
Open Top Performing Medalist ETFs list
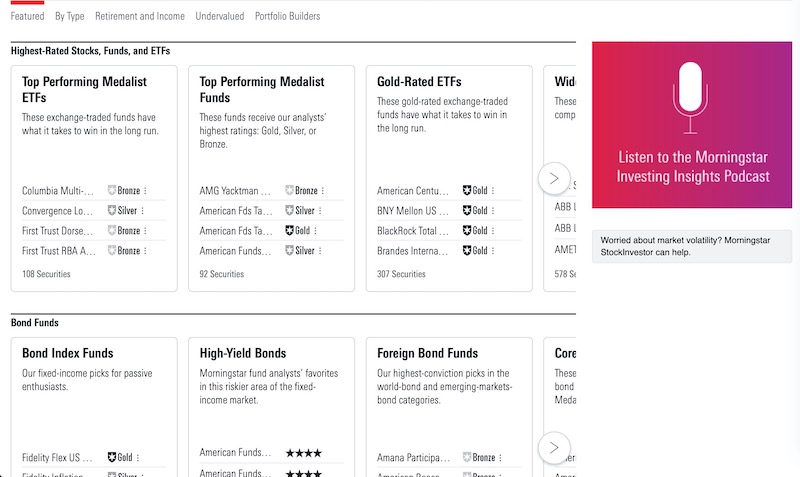click(x=84, y=90)
